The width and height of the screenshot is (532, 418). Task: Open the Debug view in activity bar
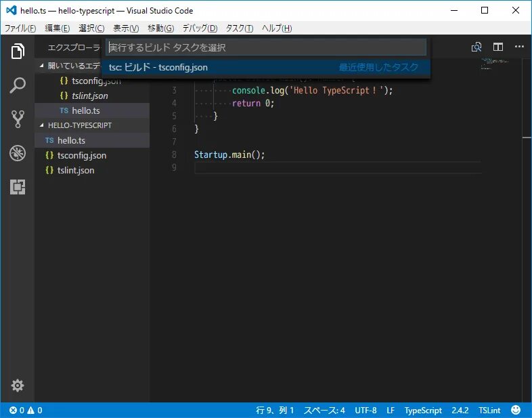tap(18, 153)
